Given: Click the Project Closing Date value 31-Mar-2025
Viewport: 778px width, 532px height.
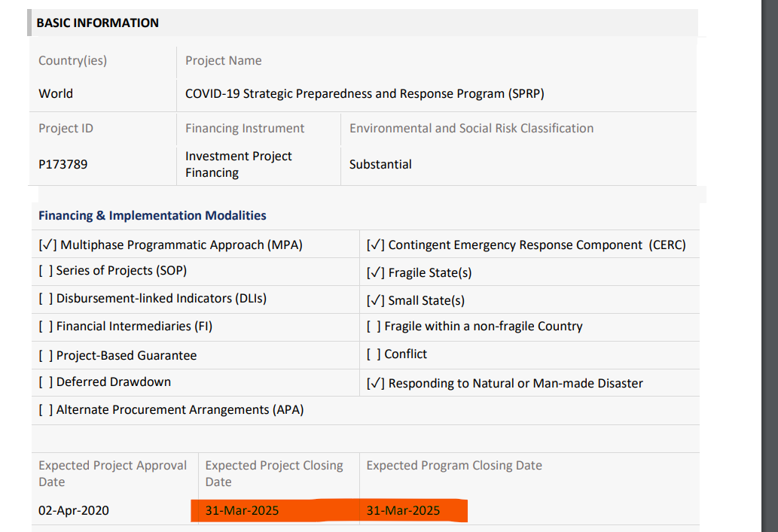Looking at the screenshot, I should (242, 510).
